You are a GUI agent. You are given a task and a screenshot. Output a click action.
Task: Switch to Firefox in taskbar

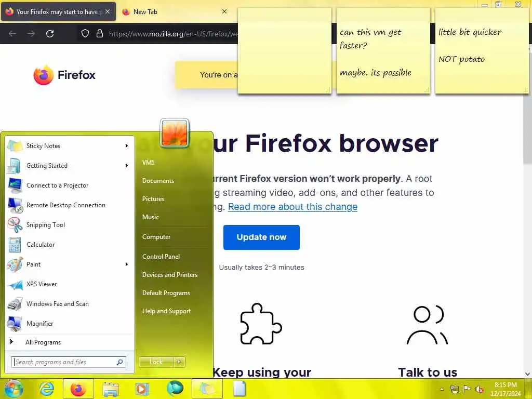78,389
